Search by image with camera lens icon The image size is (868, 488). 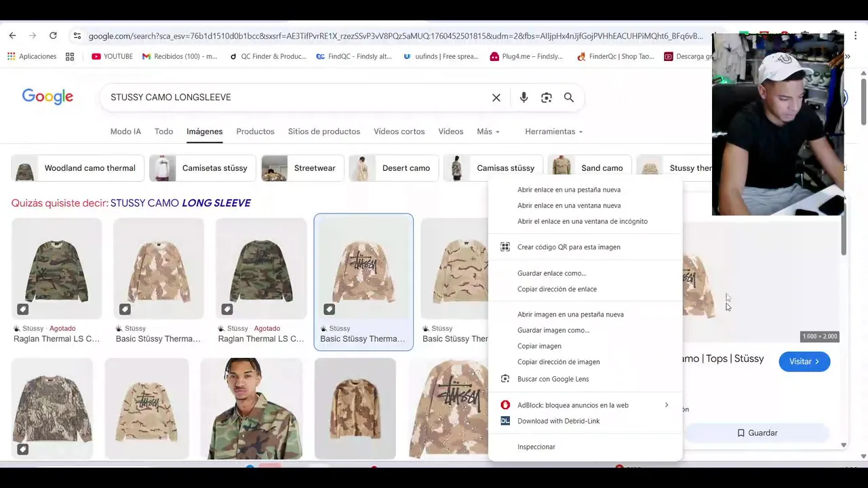point(547,98)
